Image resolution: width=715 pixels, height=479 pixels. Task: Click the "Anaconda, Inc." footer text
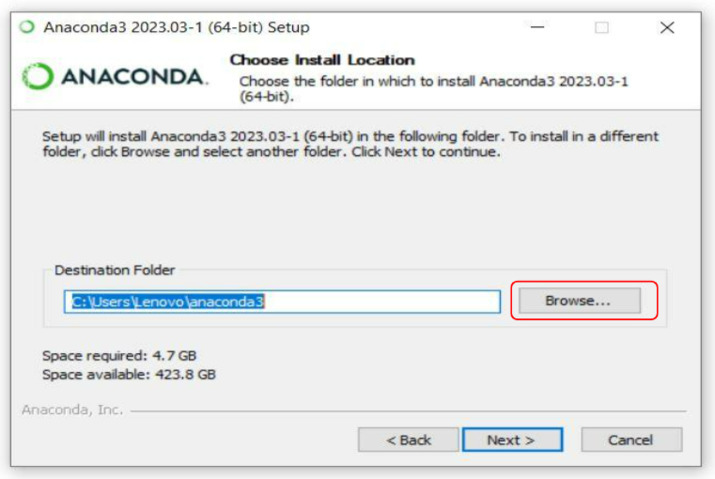point(71,410)
